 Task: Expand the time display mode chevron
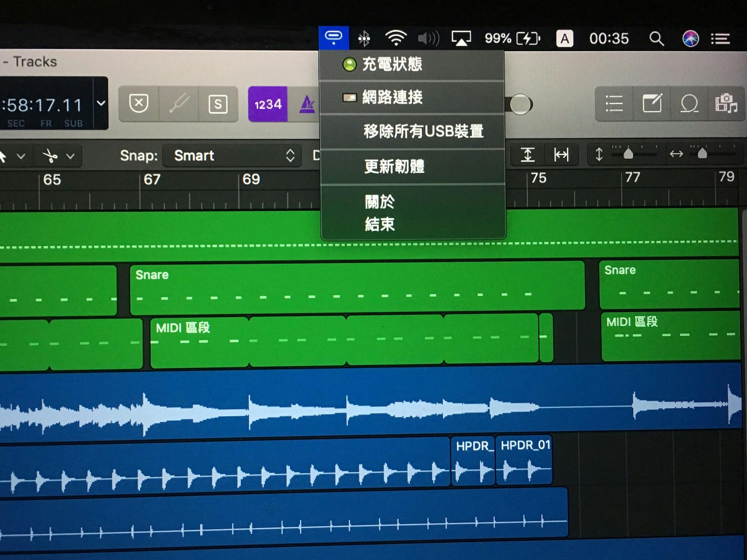(101, 103)
